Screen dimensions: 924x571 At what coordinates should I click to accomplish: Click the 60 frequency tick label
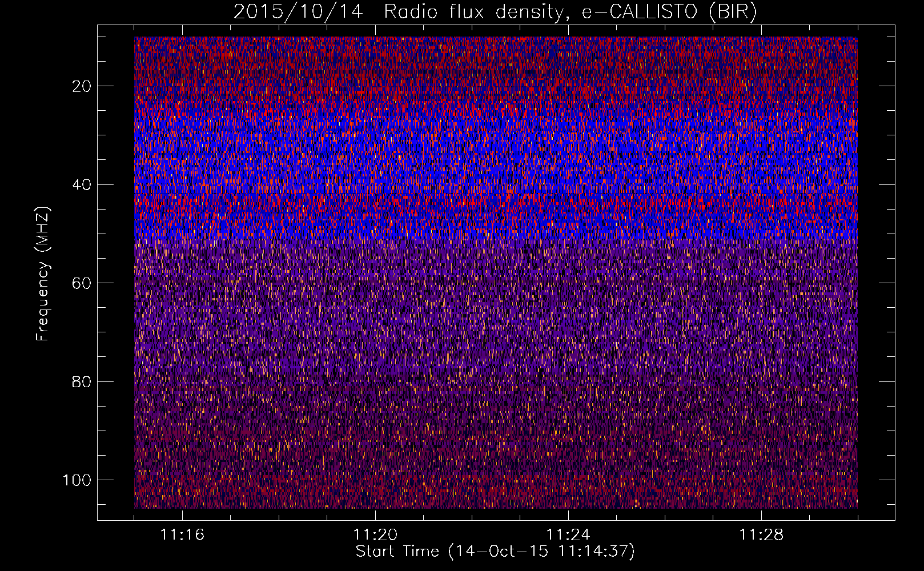click(x=82, y=283)
